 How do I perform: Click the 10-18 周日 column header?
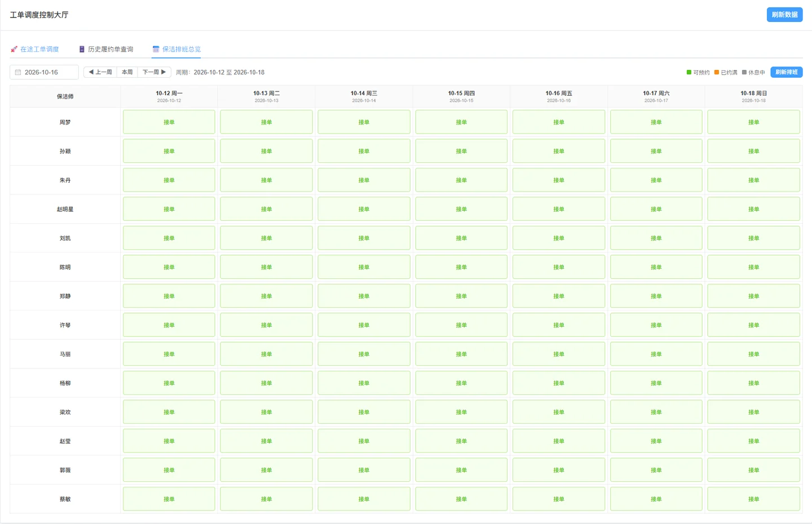point(753,96)
